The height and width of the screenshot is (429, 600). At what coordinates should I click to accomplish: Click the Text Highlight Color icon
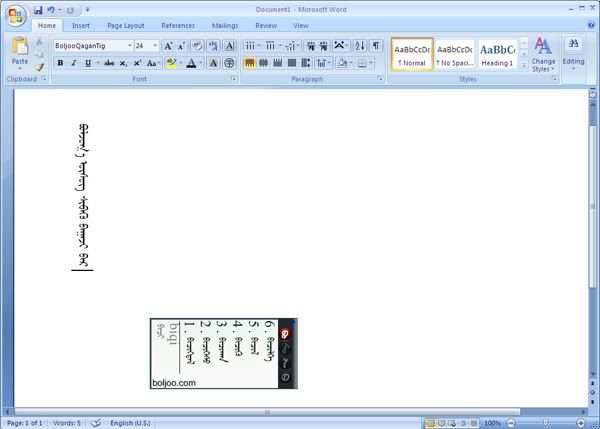tap(170, 63)
